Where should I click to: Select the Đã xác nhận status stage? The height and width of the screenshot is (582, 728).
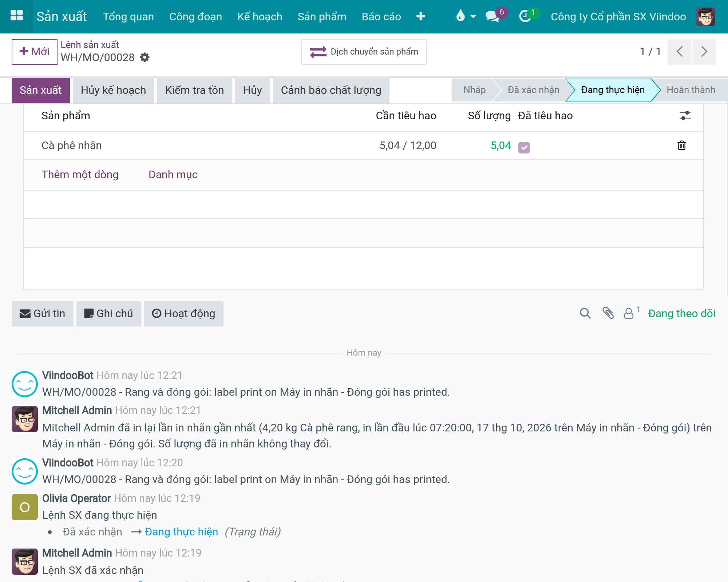(x=533, y=90)
